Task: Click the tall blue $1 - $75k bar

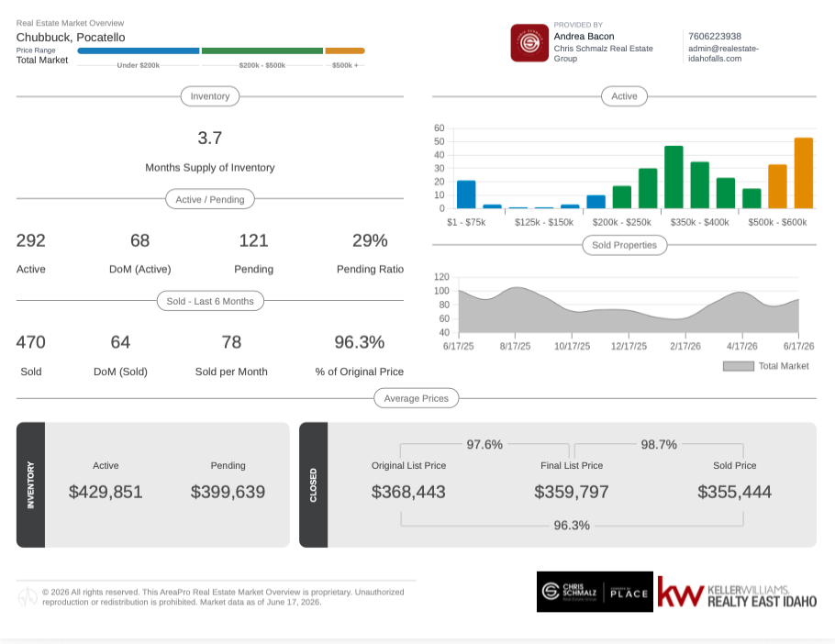Action: point(466,194)
